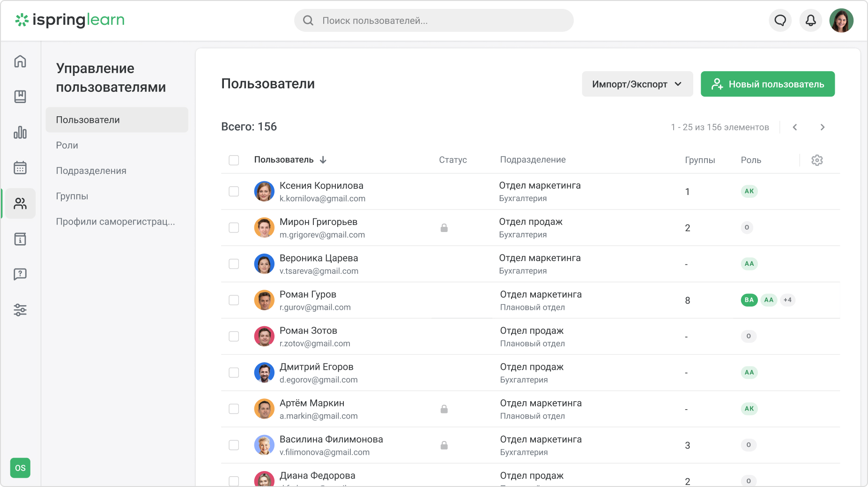868x487 pixels.
Task: Open the settings sliders icon in sidebar
Action: 20,310
